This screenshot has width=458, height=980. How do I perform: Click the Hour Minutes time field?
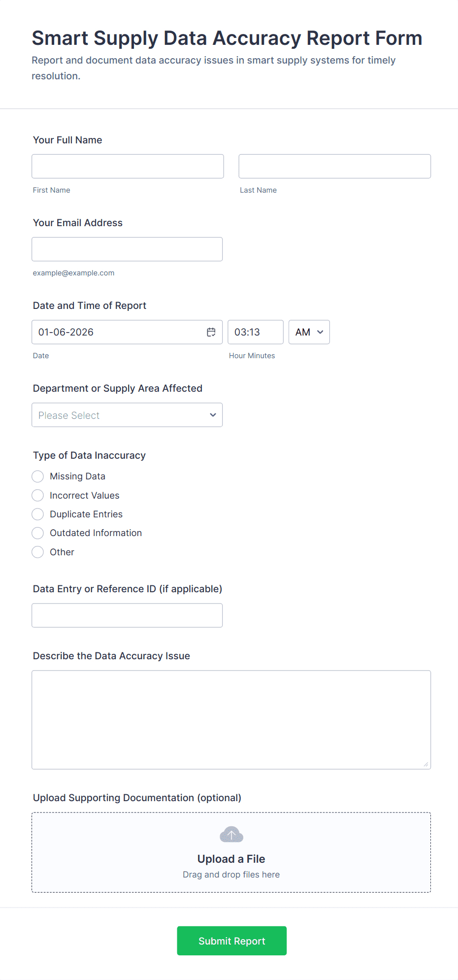255,332
